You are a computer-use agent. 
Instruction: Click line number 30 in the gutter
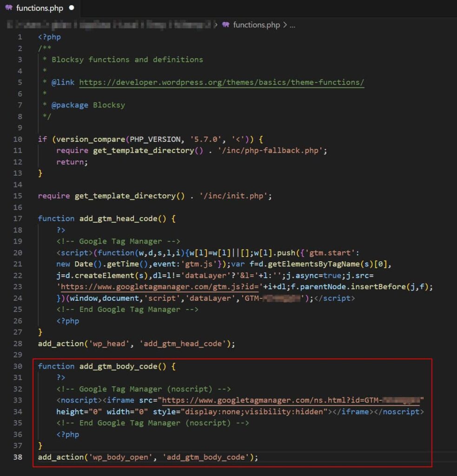tap(18, 366)
